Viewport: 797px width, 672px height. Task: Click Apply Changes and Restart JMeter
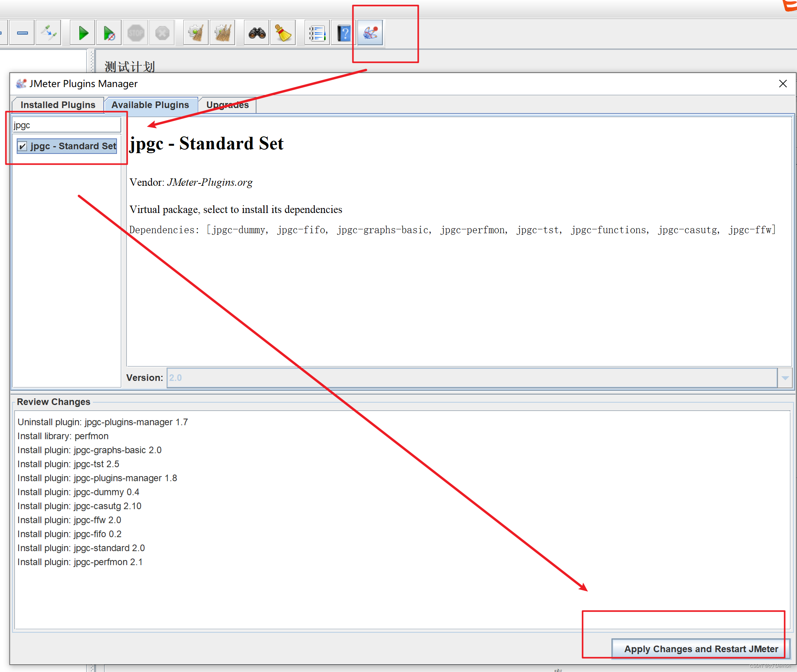coord(701,649)
